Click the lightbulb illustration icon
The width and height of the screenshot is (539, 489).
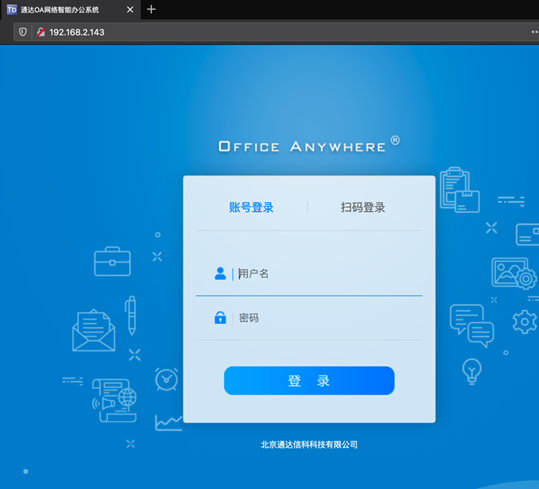coord(472,371)
